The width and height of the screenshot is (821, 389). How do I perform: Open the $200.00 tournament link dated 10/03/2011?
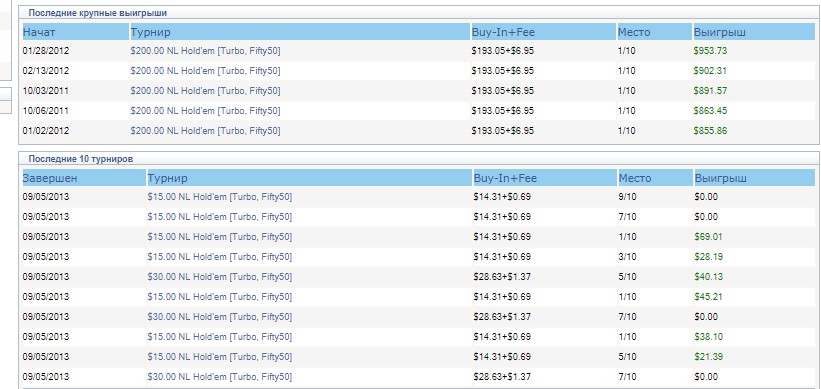(205, 91)
